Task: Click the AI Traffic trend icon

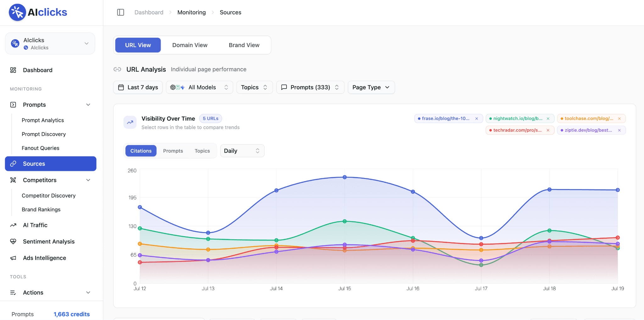Action: pyautogui.click(x=13, y=225)
